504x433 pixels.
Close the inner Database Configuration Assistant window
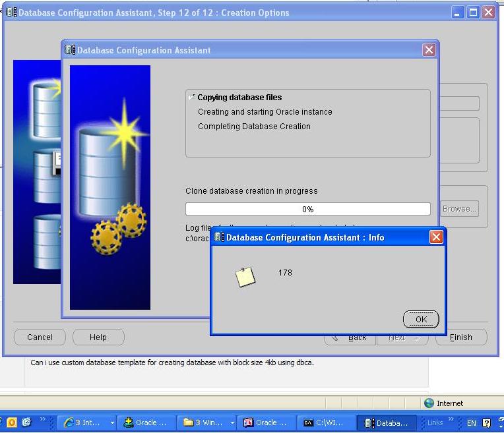(429, 50)
